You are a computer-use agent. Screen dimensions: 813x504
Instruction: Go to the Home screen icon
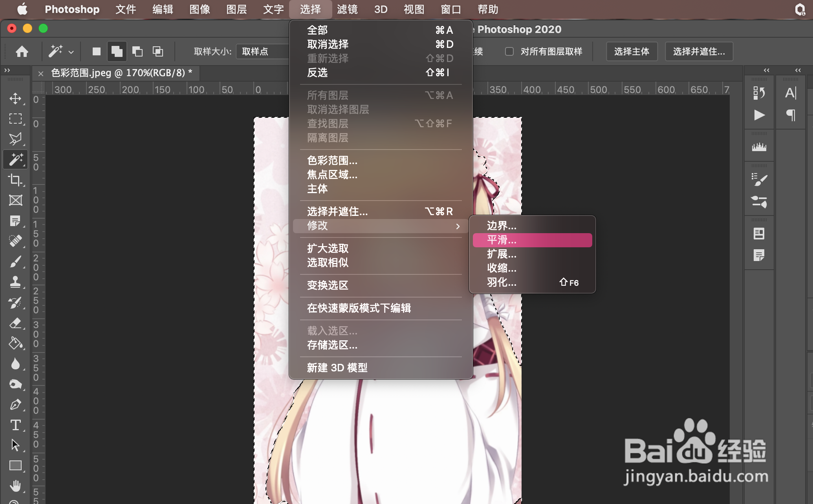tap(22, 51)
